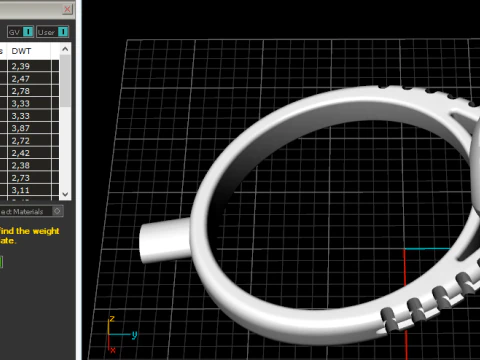Select the 2,78 DWT cell
This screenshot has width=480, height=360.
point(29,91)
